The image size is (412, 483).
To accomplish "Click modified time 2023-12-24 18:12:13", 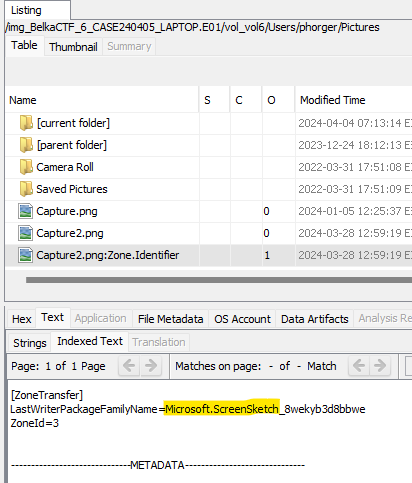I will coord(355,145).
